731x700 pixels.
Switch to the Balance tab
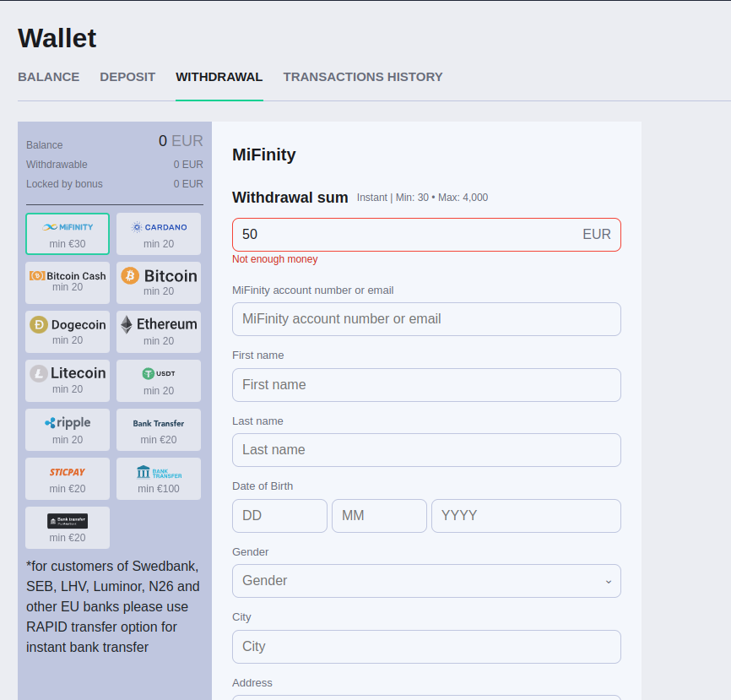tap(48, 77)
